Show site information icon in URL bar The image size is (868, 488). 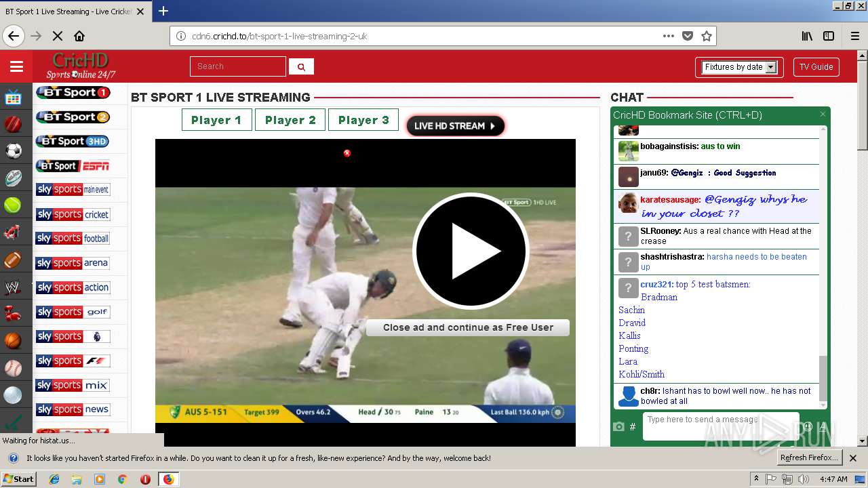[x=181, y=36]
